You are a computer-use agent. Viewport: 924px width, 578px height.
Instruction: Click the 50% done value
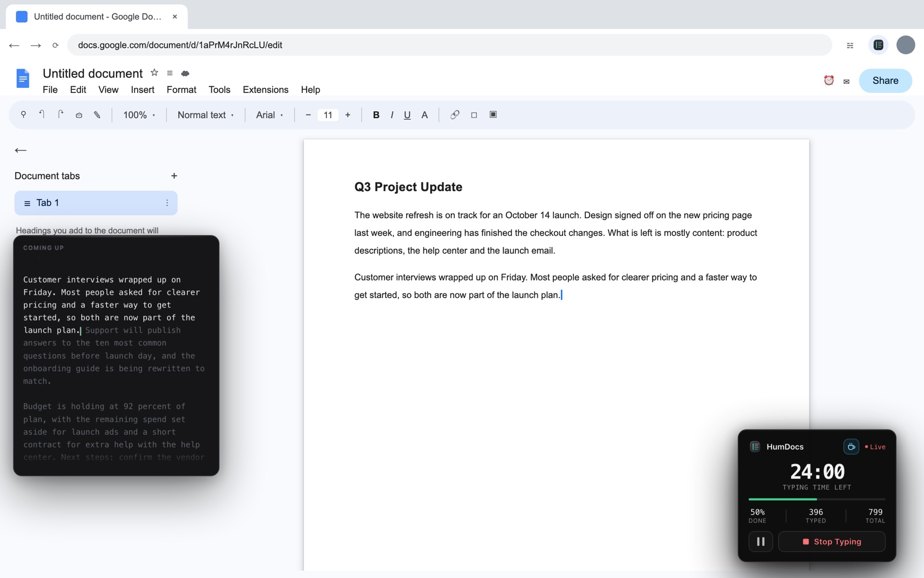coord(757,512)
